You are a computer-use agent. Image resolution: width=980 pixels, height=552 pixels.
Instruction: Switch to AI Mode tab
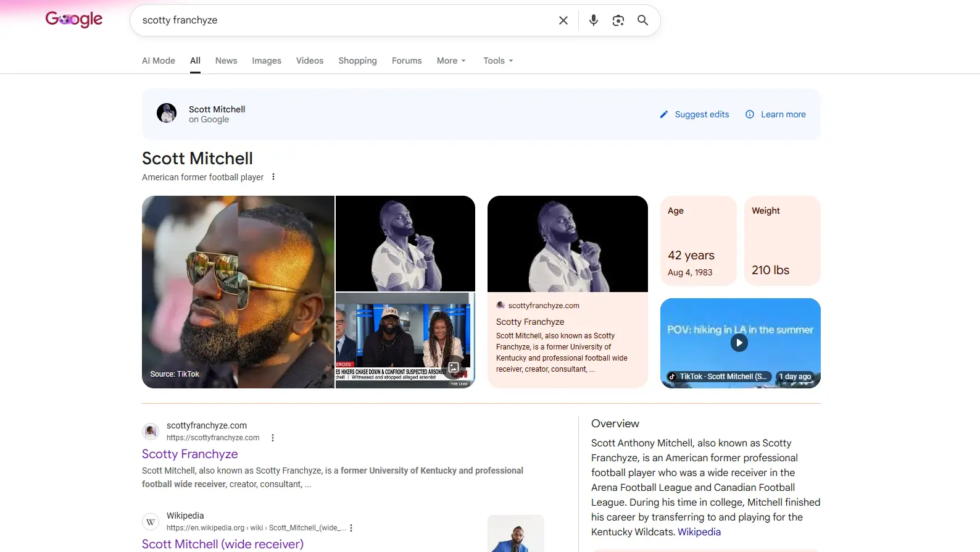pos(159,61)
